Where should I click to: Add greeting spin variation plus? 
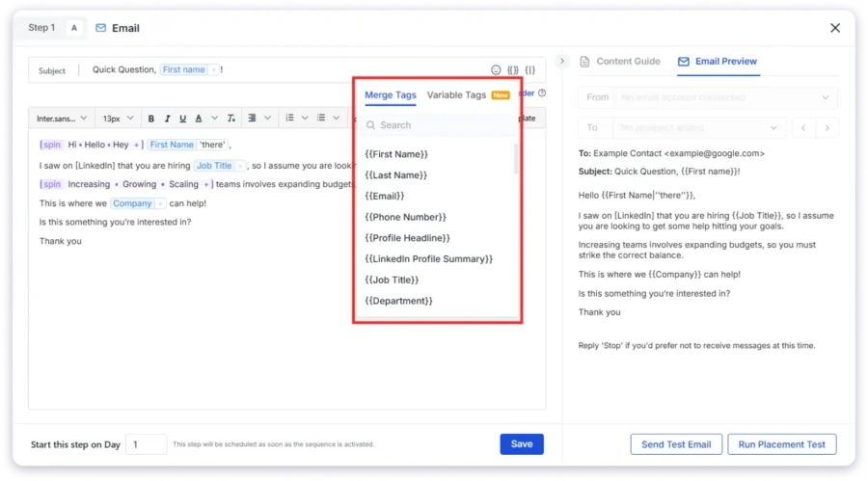(136, 145)
